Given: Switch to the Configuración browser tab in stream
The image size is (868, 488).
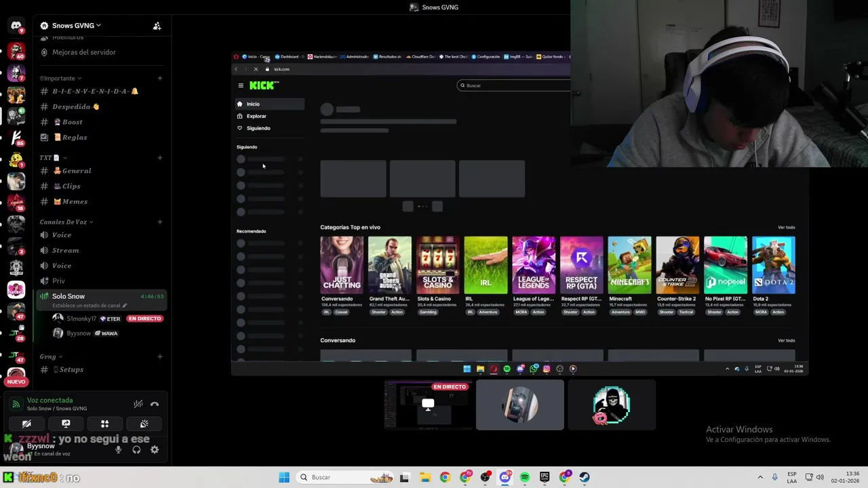Looking at the screenshot, I should (486, 57).
